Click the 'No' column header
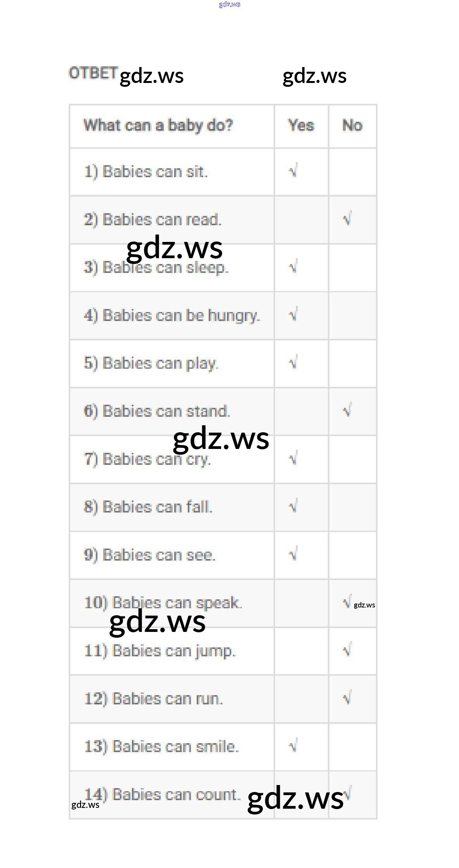This screenshot has width=459, height=868. tap(352, 125)
